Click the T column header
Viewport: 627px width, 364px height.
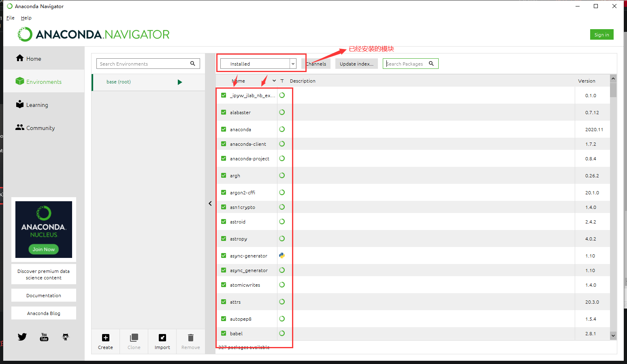[x=282, y=81]
